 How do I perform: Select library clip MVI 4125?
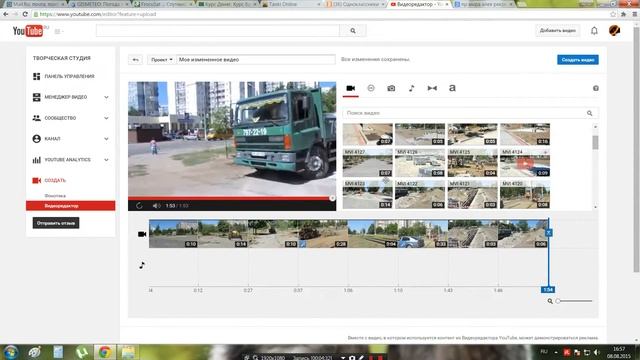click(472, 163)
